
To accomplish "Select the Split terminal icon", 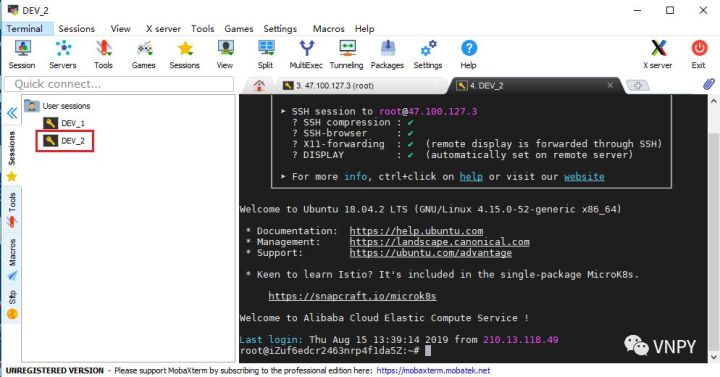I will [x=265, y=54].
